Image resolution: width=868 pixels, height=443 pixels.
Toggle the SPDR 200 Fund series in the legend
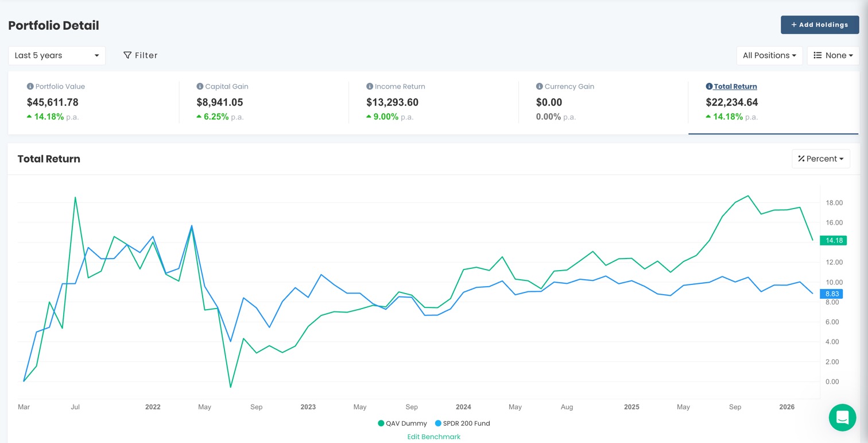463,423
